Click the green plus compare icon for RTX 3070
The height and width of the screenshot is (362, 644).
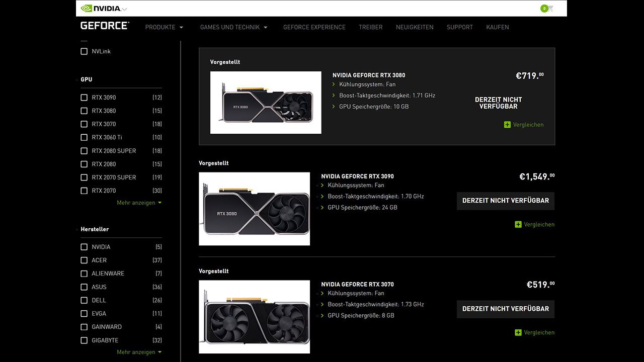coord(518,333)
